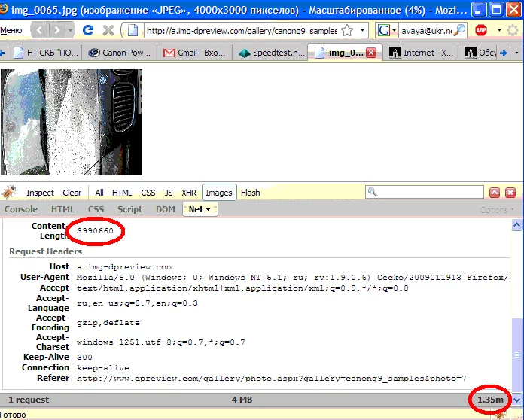
Task: Toggle the Images net filter
Action: [219, 193]
